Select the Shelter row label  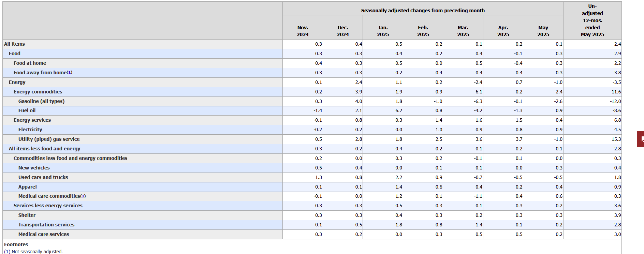coord(27,215)
